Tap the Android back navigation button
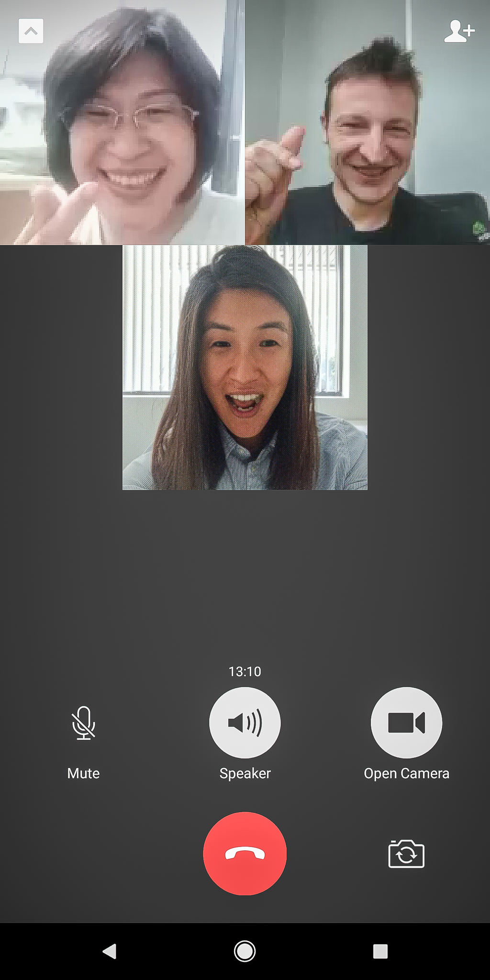 tap(110, 951)
